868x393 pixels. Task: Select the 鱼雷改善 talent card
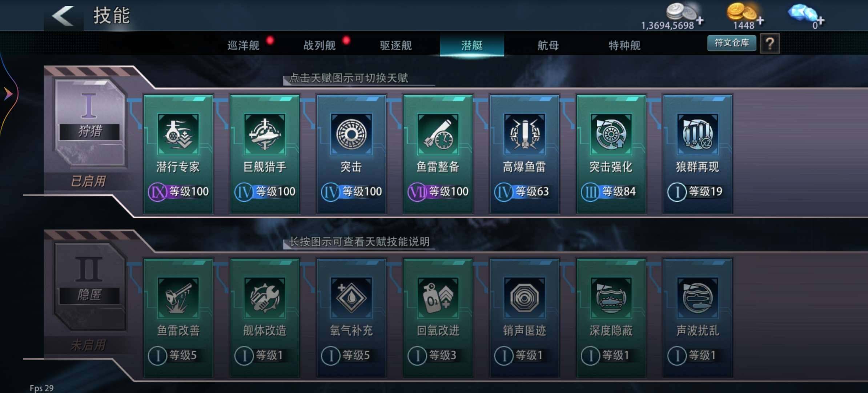tap(178, 318)
